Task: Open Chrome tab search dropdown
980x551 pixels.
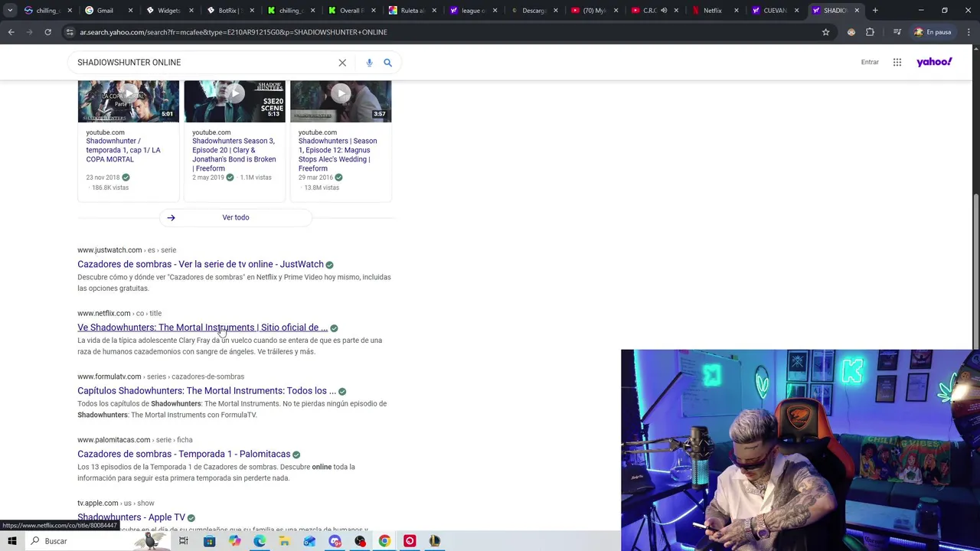Action: coord(11,11)
